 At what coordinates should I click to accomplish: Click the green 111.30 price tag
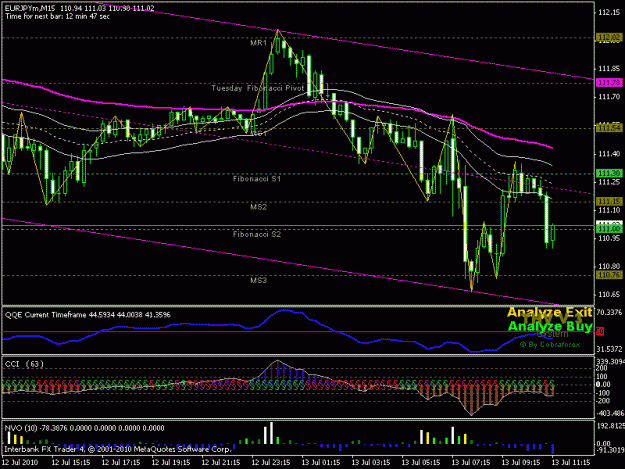click(x=609, y=173)
